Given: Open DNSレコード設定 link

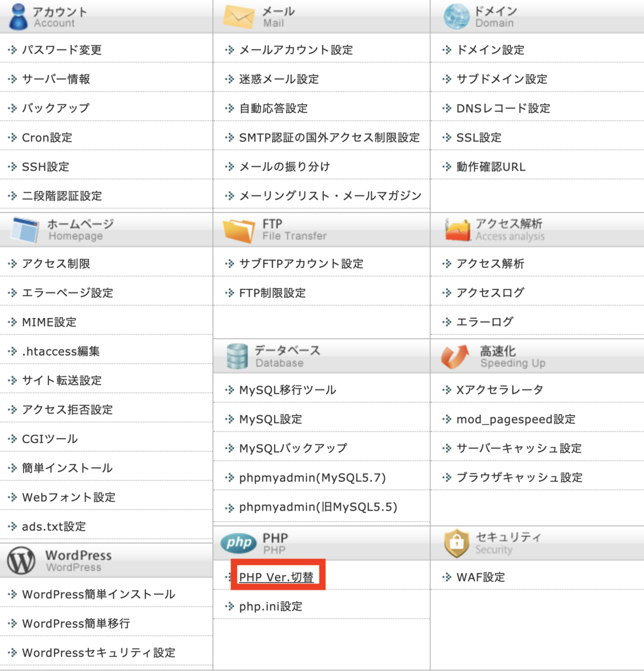Looking at the screenshot, I should (x=503, y=108).
